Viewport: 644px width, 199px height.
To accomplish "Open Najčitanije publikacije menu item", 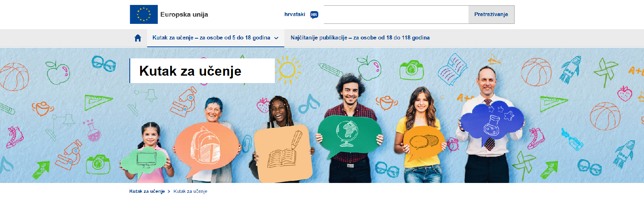I will (x=360, y=38).
